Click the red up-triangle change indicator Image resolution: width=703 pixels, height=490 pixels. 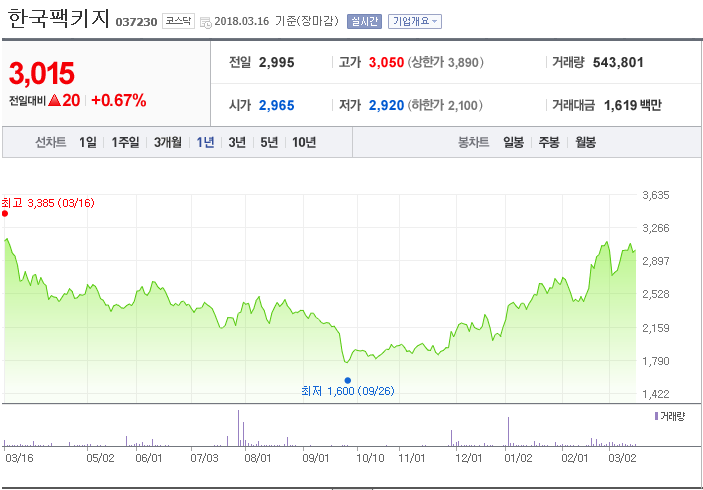(x=54, y=100)
